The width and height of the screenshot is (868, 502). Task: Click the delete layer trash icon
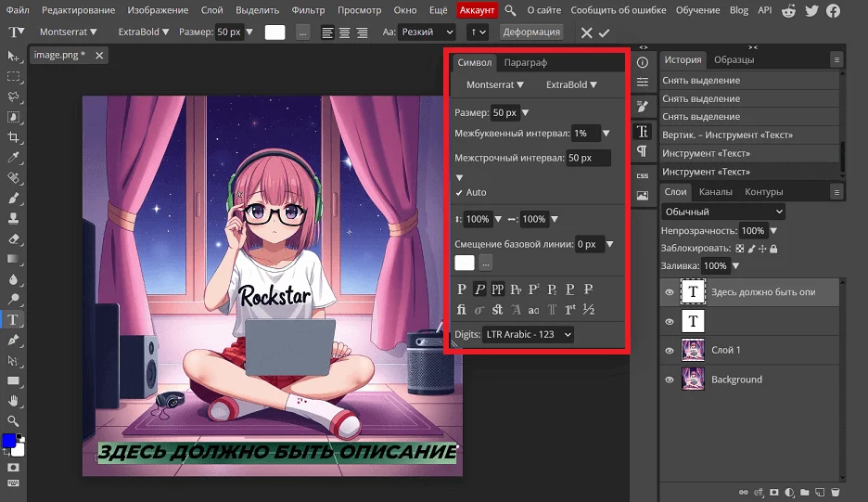[835, 492]
